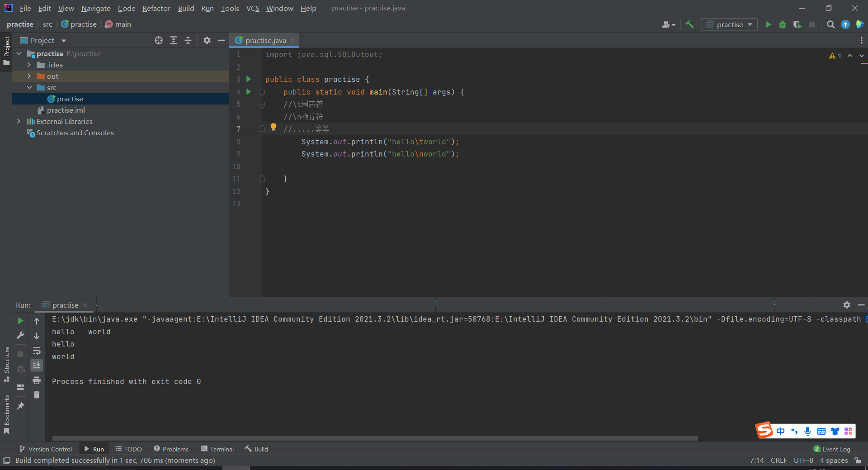Click the Run console horizontal scrollbar

(375, 438)
